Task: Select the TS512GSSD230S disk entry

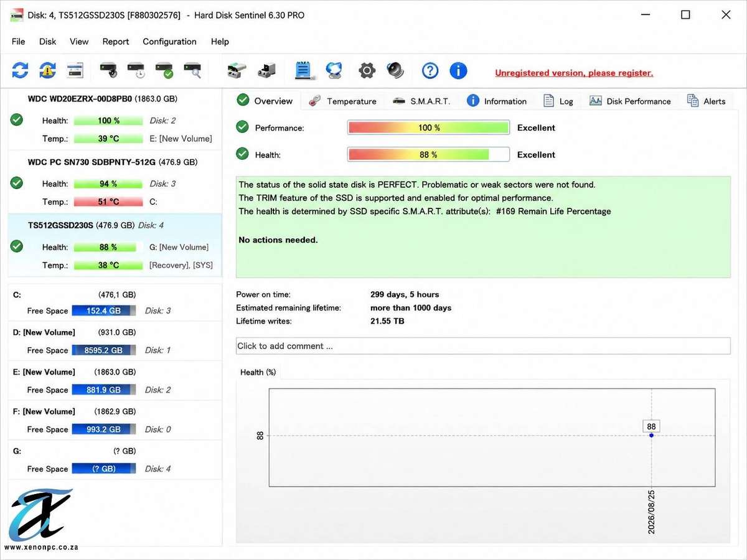Action: [115, 246]
